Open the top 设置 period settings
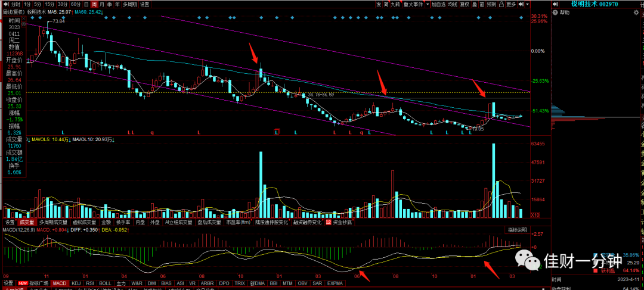 point(144,4)
